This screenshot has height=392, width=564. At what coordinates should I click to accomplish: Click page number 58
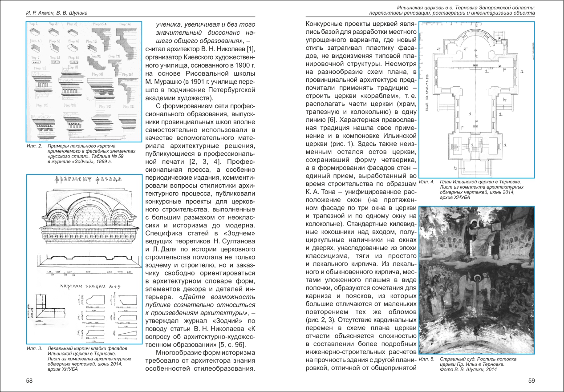point(29,380)
